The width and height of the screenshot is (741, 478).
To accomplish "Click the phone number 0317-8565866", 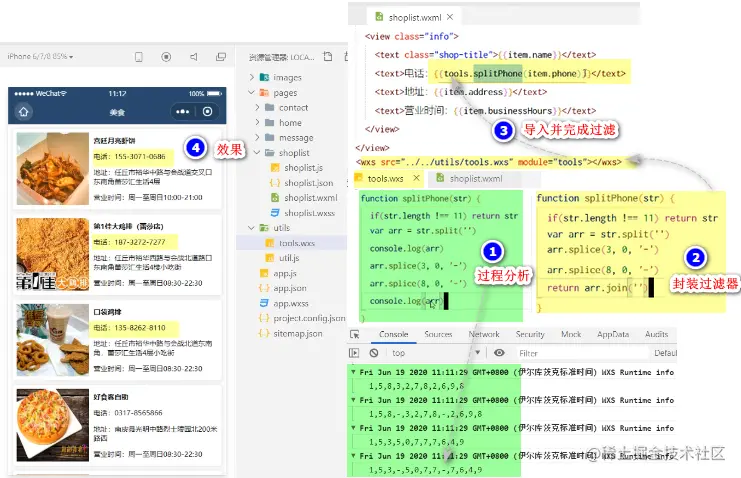I will click(x=138, y=413).
